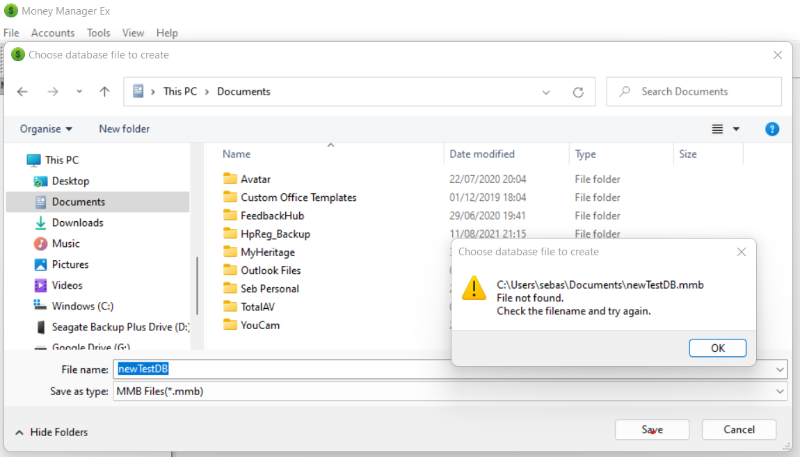Click the Save button
The image size is (800, 457).
tap(652, 429)
